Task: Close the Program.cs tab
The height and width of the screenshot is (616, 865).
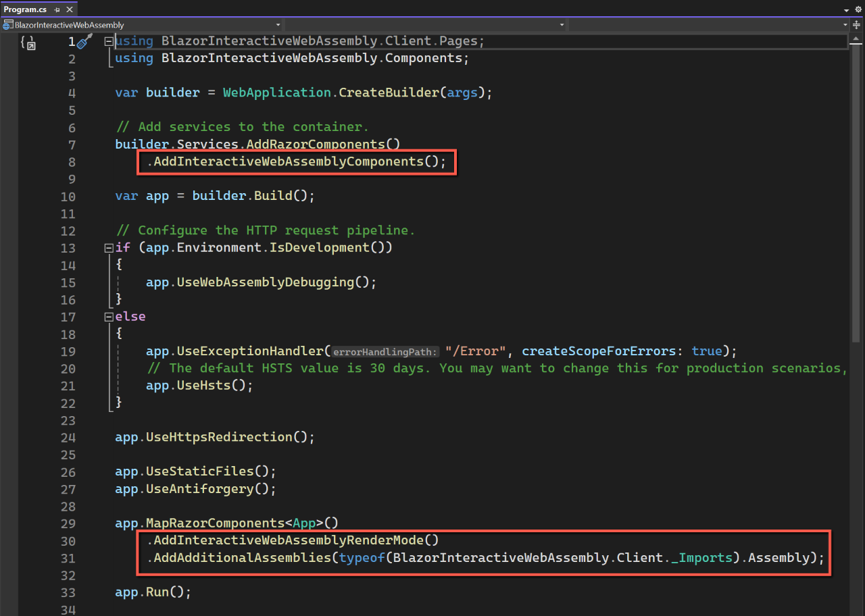Action: [70, 9]
